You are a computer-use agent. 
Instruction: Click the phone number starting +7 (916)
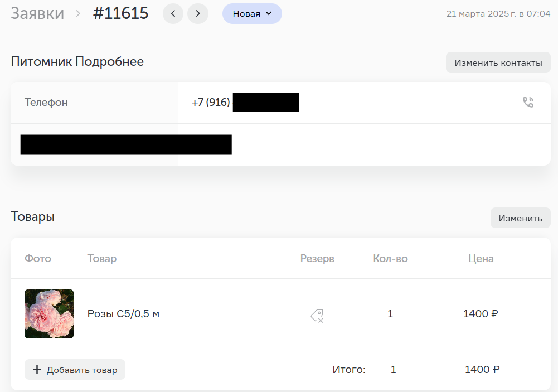pyautogui.click(x=211, y=103)
